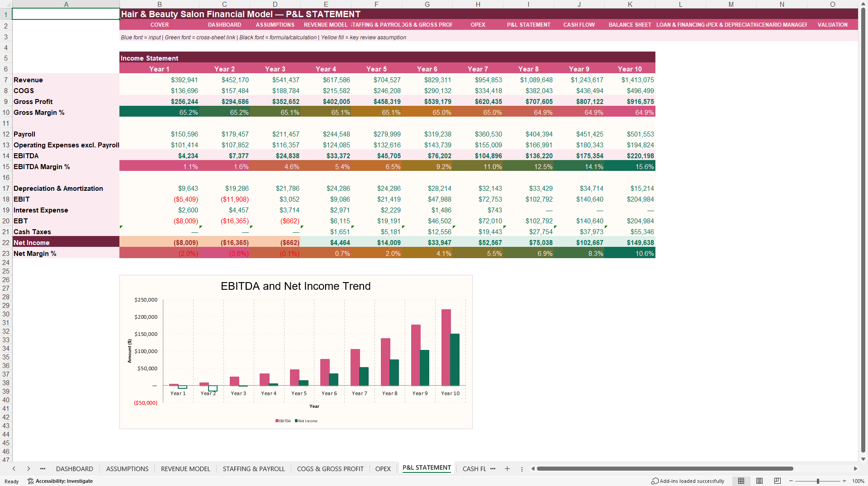This screenshot has width=868, height=486.
Task: Click the 100% zoom level
Action: click(x=858, y=481)
